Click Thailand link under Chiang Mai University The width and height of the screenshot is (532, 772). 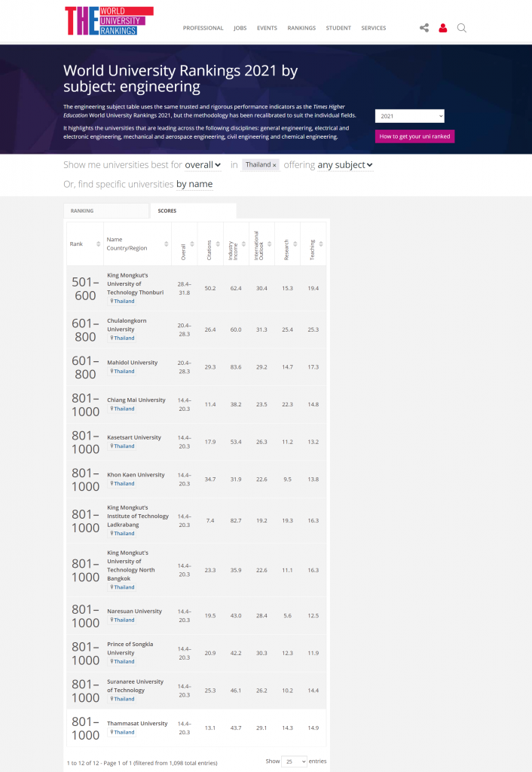[122, 409]
